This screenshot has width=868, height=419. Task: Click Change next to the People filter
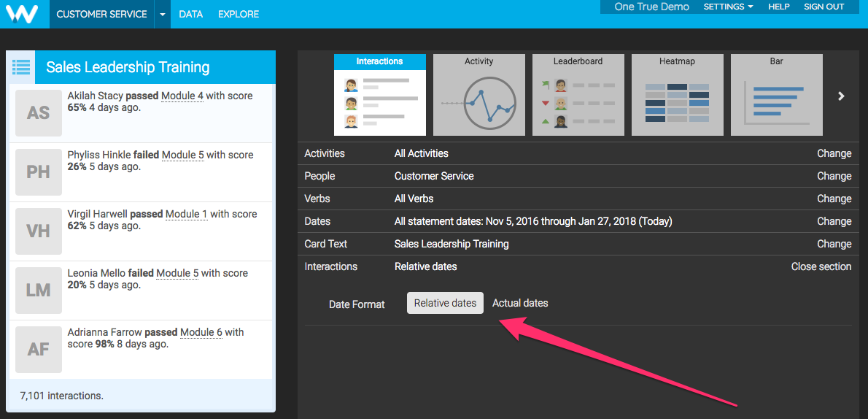(834, 176)
